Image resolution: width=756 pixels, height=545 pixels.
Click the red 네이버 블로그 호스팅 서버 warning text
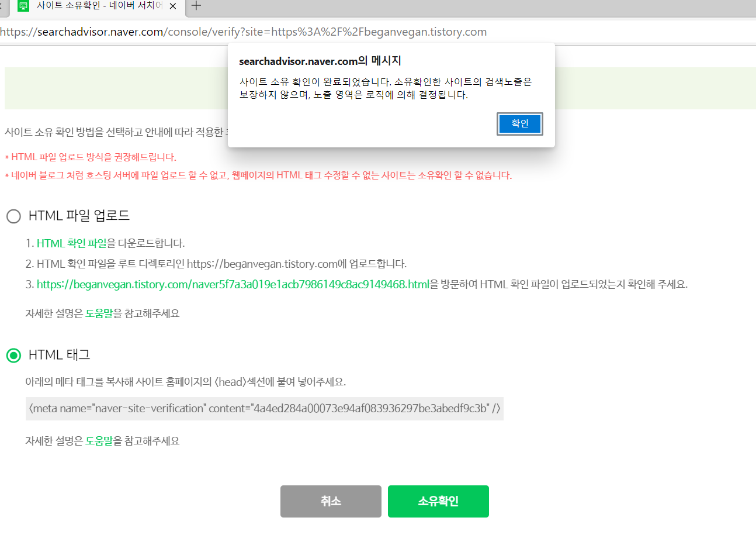pyautogui.click(x=258, y=175)
